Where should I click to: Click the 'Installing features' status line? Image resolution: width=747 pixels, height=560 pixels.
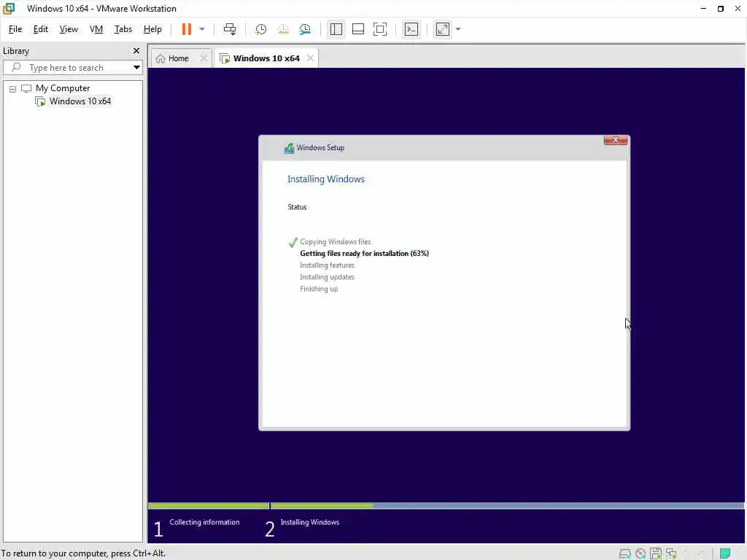327,265
